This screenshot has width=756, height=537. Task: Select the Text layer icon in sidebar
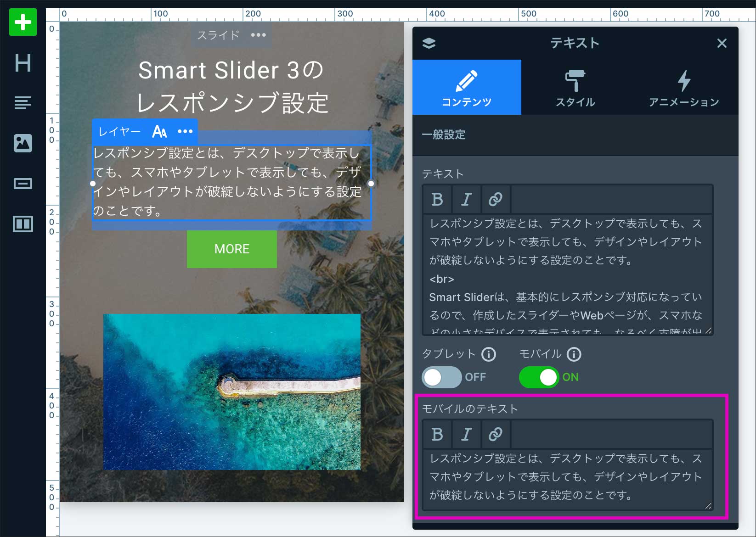click(23, 102)
